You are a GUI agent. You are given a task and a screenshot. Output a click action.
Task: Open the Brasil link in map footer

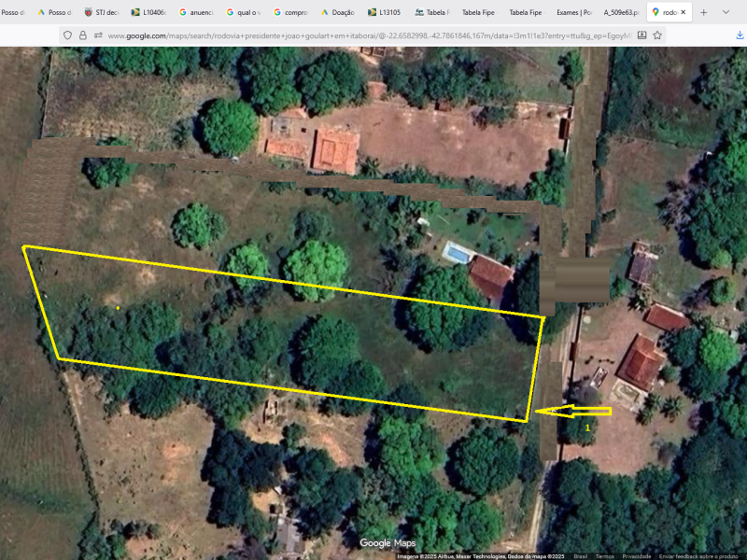(580, 556)
